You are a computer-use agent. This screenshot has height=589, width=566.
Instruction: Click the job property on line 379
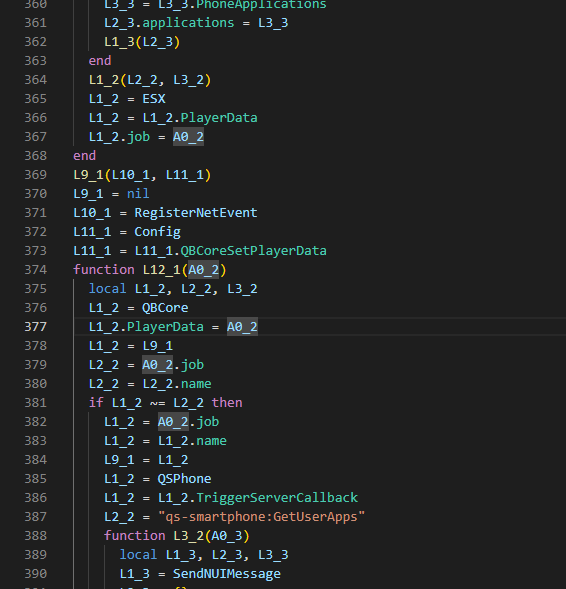192,364
